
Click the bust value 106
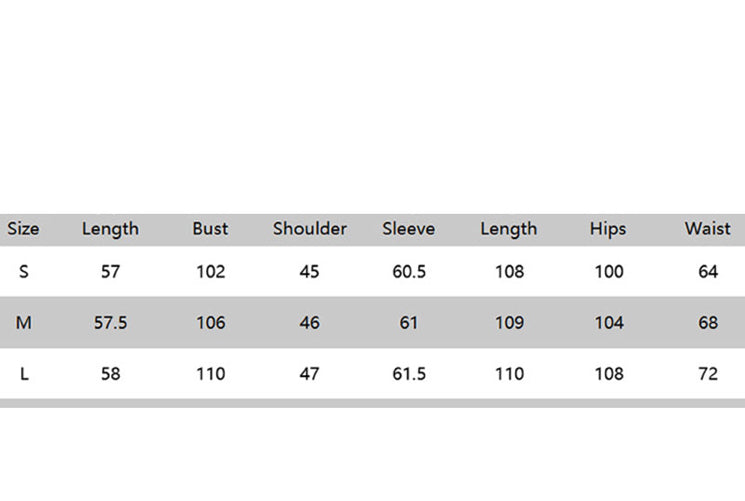[210, 323]
